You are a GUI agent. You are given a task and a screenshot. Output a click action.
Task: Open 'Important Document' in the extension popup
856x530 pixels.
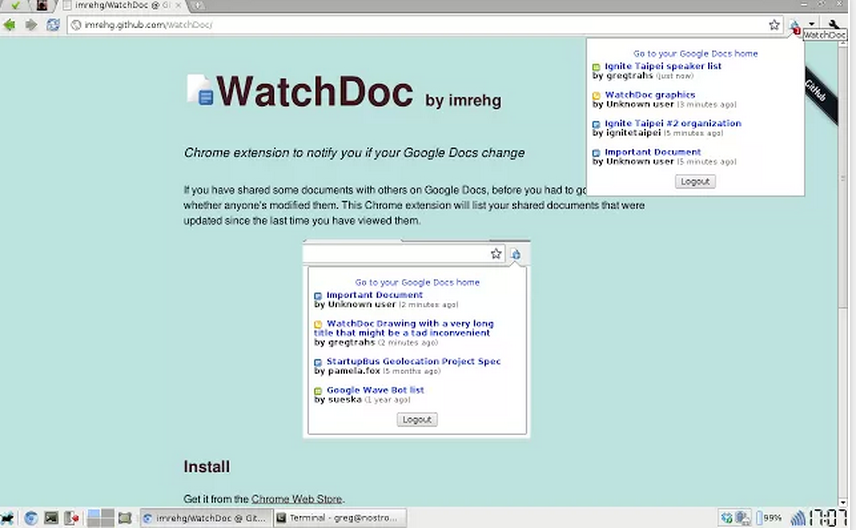(652, 152)
